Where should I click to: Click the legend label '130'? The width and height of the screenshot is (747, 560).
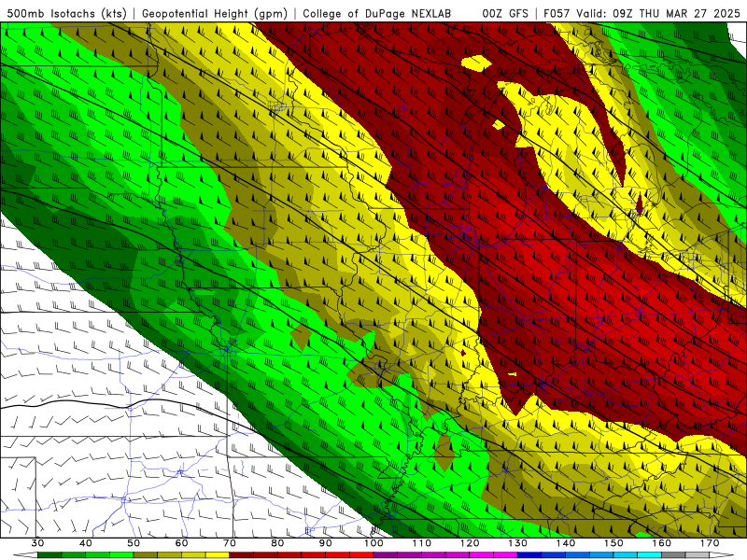click(518, 543)
